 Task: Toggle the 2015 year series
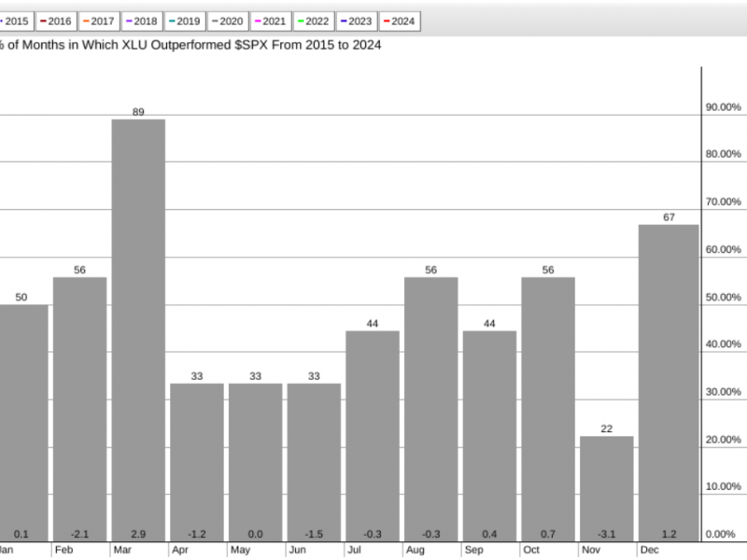tap(15, 21)
